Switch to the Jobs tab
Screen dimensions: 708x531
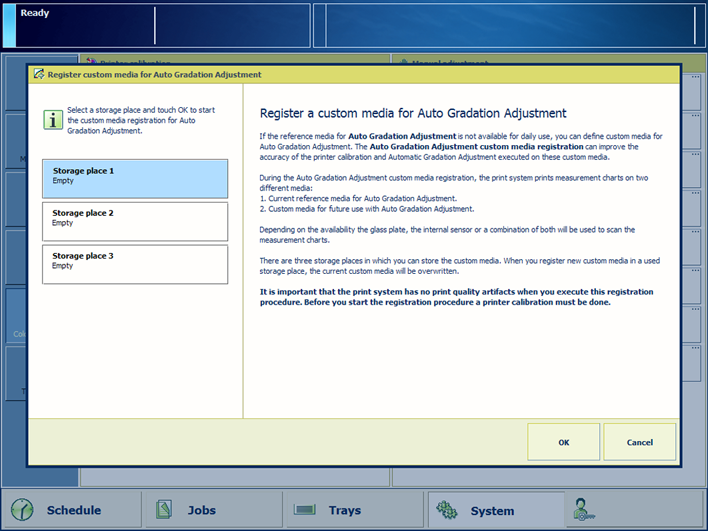click(x=212, y=510)
